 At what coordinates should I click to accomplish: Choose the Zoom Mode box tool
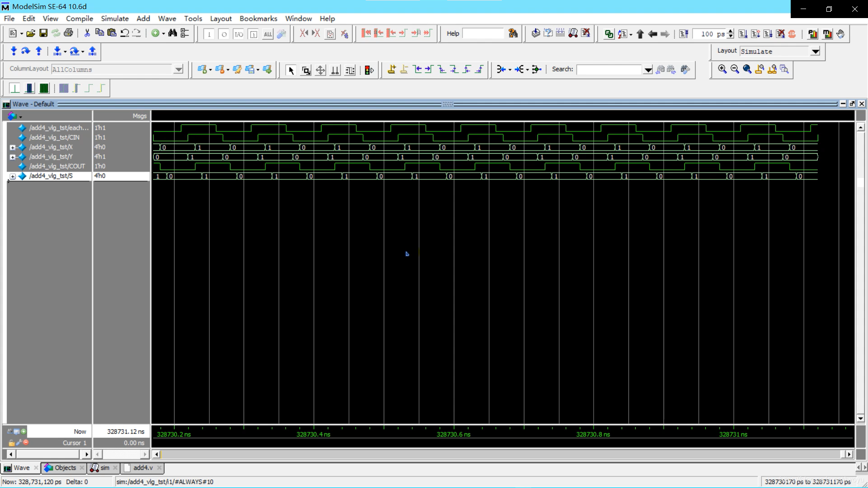click(x=306, y=70)
